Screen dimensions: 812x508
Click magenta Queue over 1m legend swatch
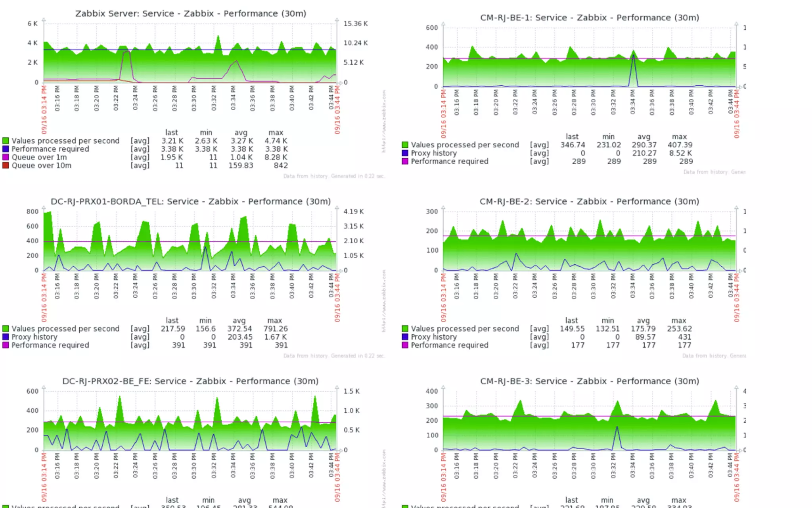6,157
